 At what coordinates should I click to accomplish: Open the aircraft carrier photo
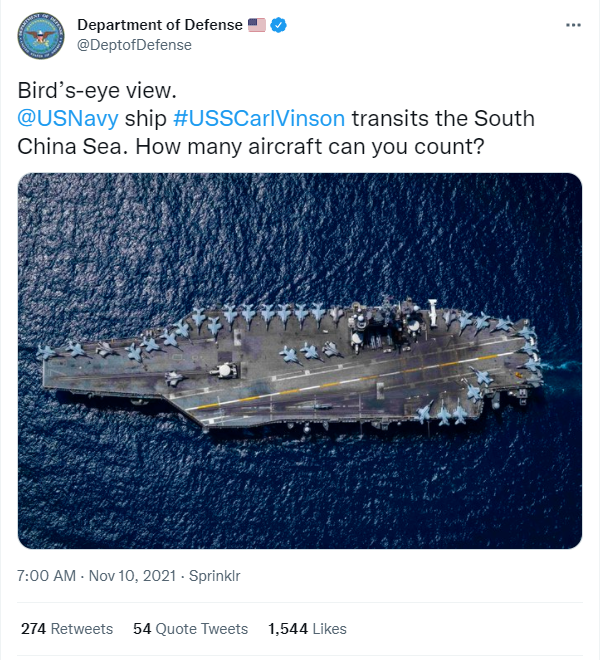(x=300, y=361)
